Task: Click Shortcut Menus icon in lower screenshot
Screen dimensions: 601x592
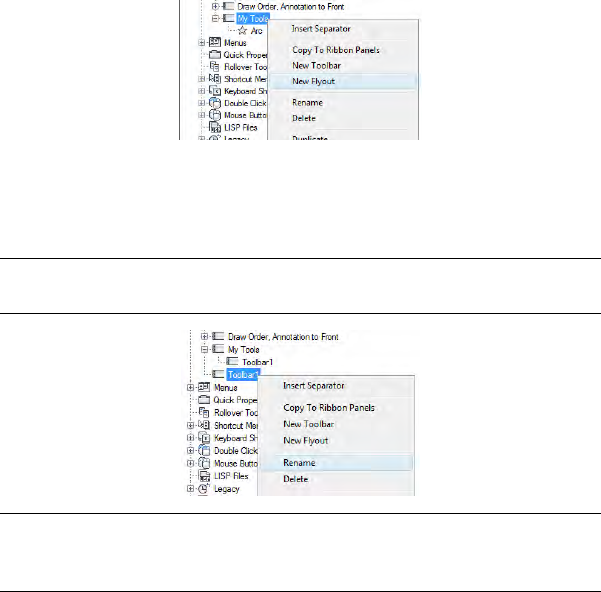Action: (x=204, y=425)
